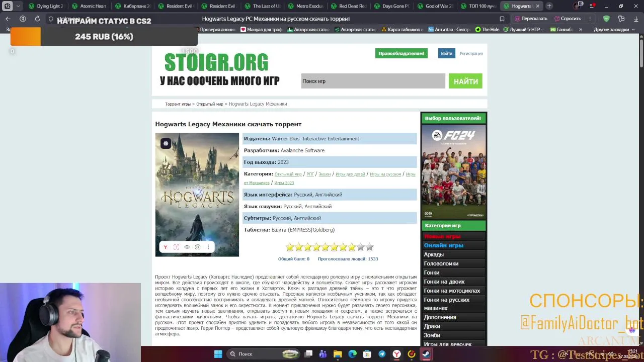This screenshot has width=644, height=362.
Task: Switch to the Red Dead Redemption tab
Action: point(349,6)
